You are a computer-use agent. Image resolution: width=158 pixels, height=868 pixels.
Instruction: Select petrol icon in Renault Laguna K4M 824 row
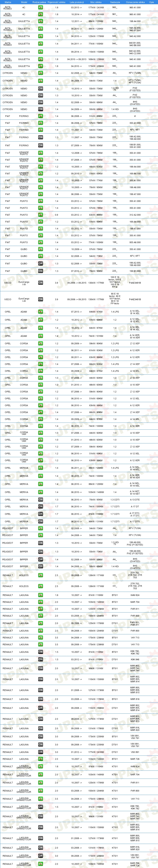(40, 595)
